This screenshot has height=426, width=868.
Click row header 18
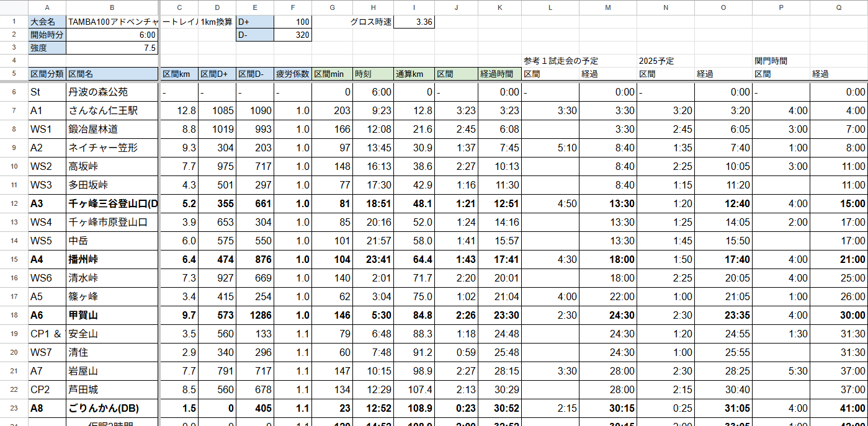click(x=14, y=315)
